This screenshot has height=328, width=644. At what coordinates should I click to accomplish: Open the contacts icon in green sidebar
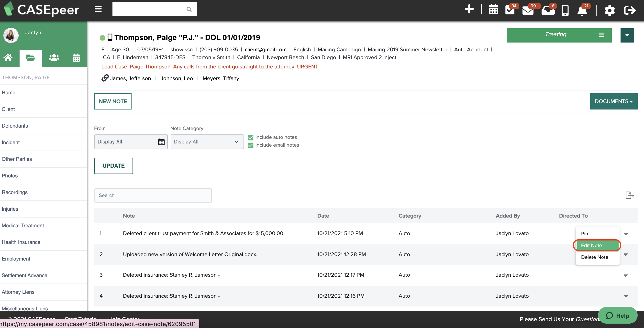click(x=54, y=57)
